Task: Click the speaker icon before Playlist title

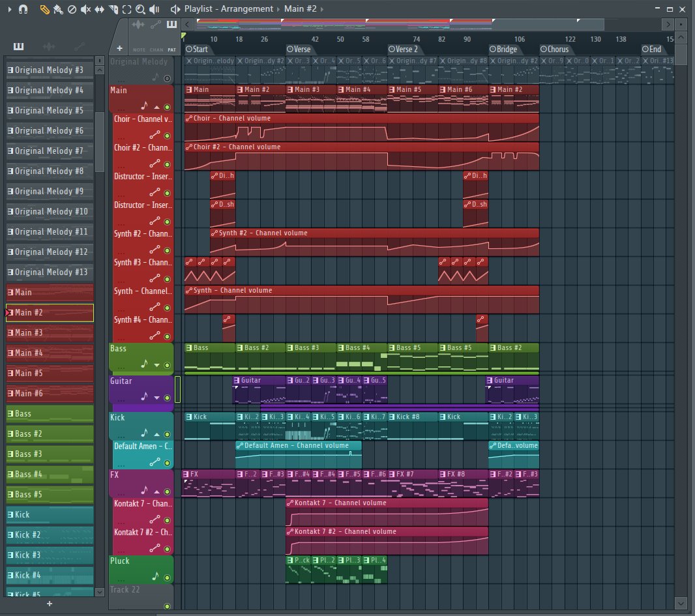Action: [x=175, y=9]
